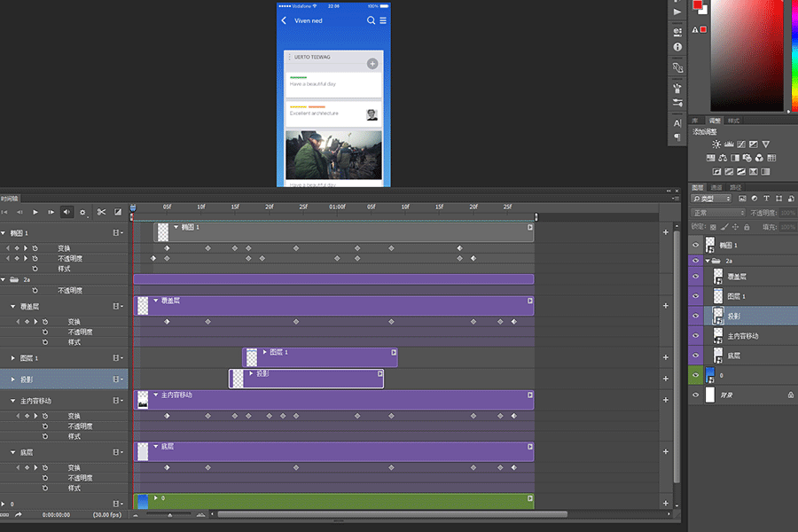Screen dimensions: 798x532
Task: Click the timeline zoom slider
Action: (x=169, y=514)
